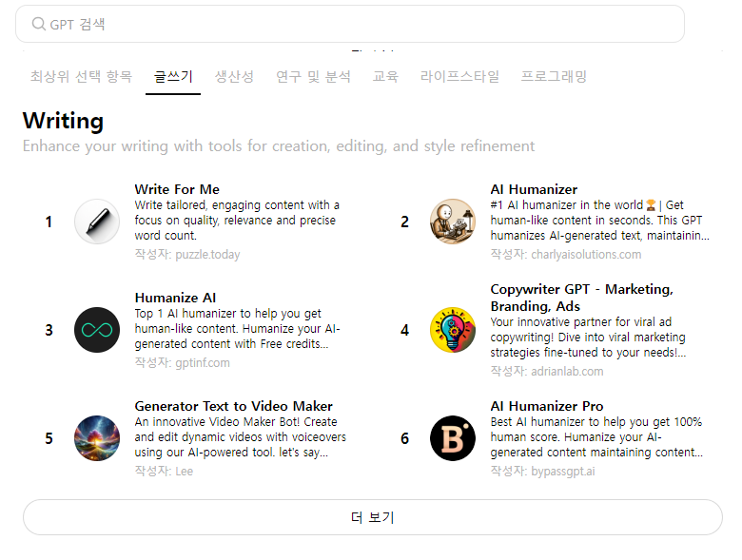Click rank number 6 beside AI Humanizer Pro
The image size is (742, 560).
(404, 438)
